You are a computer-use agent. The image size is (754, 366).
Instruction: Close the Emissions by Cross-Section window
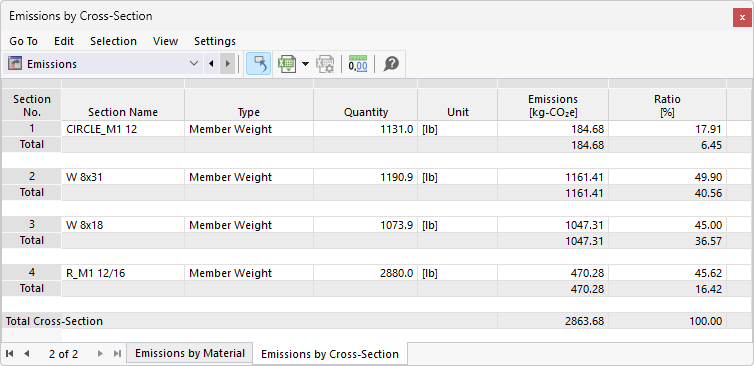[742, 17]
